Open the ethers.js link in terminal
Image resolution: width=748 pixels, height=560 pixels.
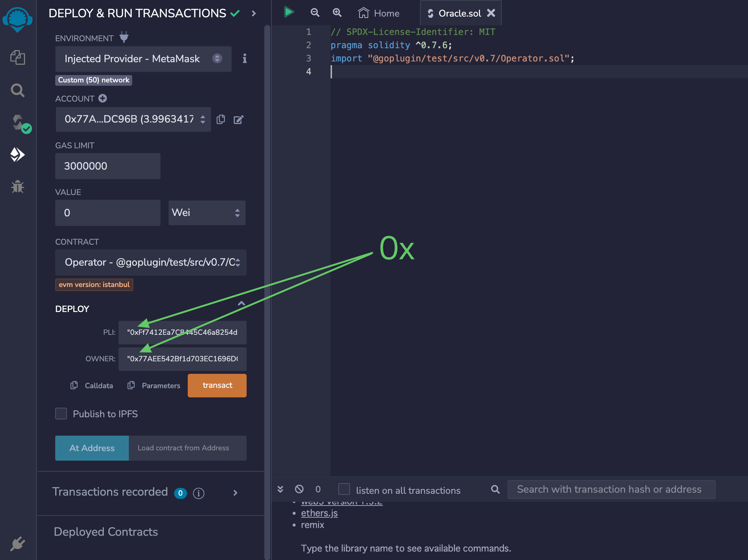[x=319, y=513]
